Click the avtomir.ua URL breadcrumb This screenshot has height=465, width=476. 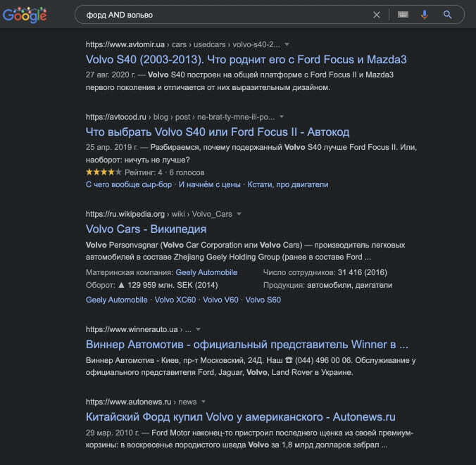(183, 44)
